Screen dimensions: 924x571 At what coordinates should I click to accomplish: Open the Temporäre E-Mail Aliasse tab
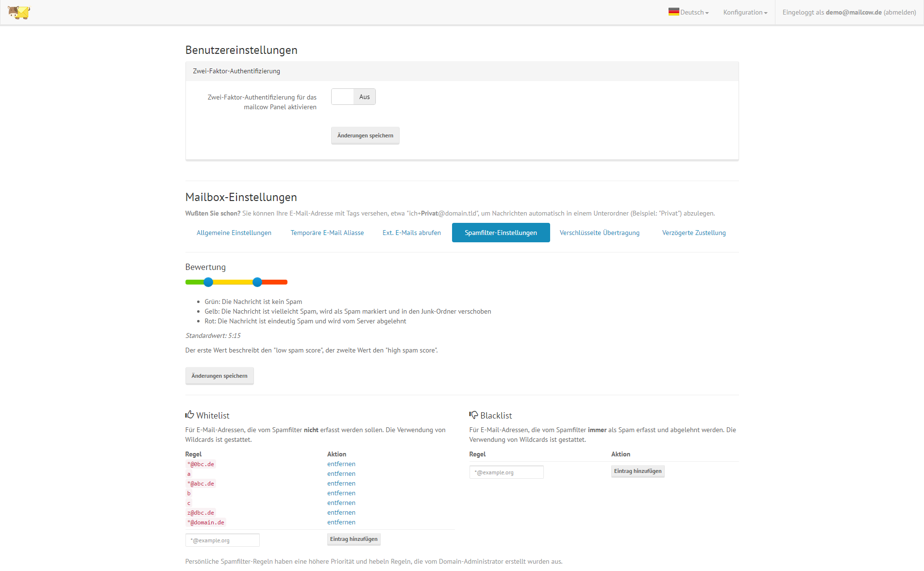click(x=327, y=233)
